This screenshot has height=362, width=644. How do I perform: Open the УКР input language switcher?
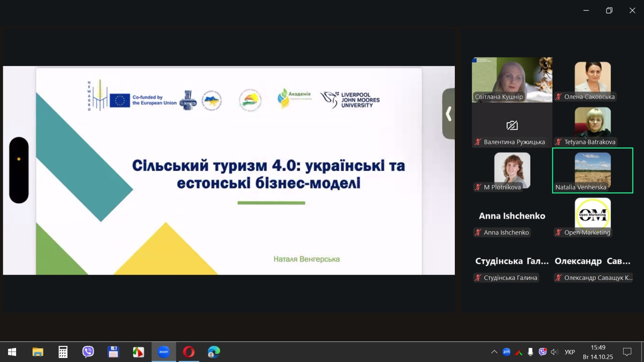tap(570, 352)
